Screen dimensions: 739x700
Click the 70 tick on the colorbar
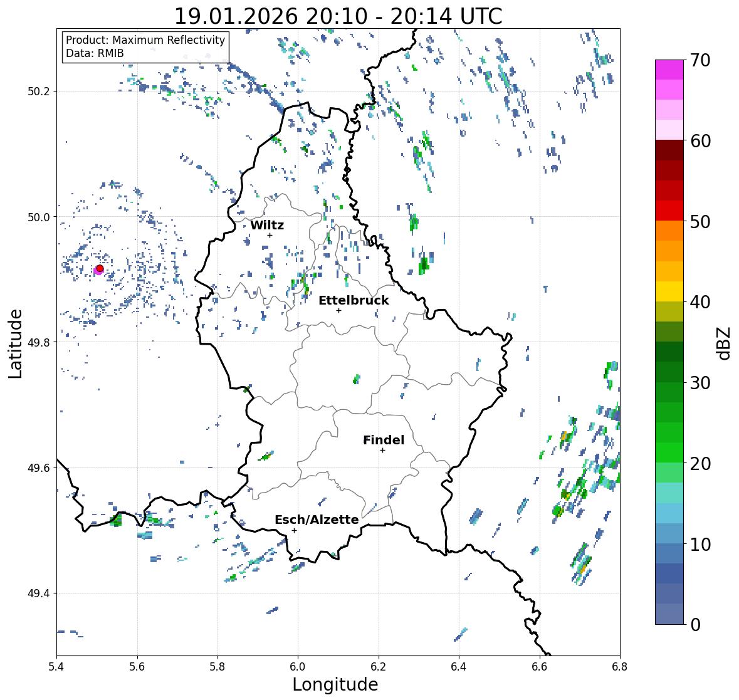(x=700, y=60)
